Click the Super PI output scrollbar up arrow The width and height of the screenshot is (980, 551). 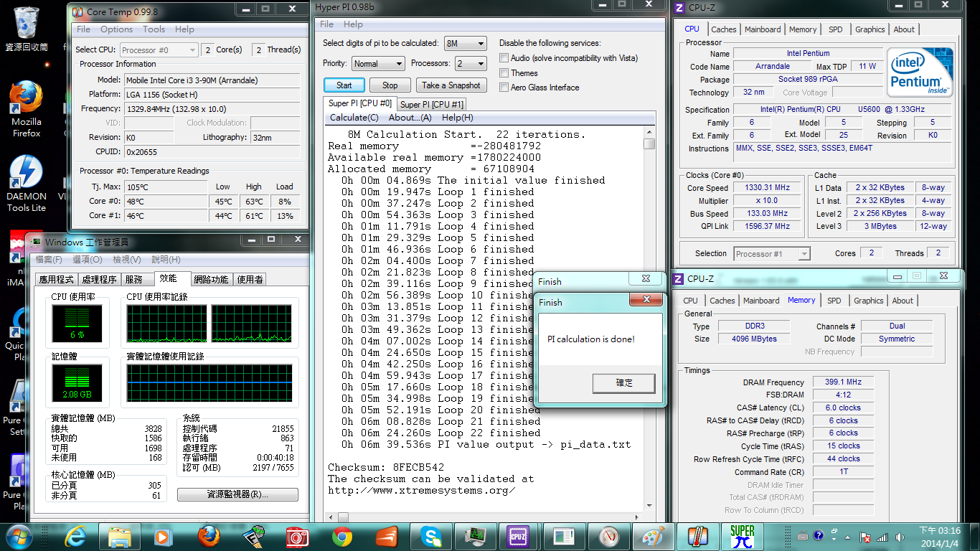pos(649,133)
